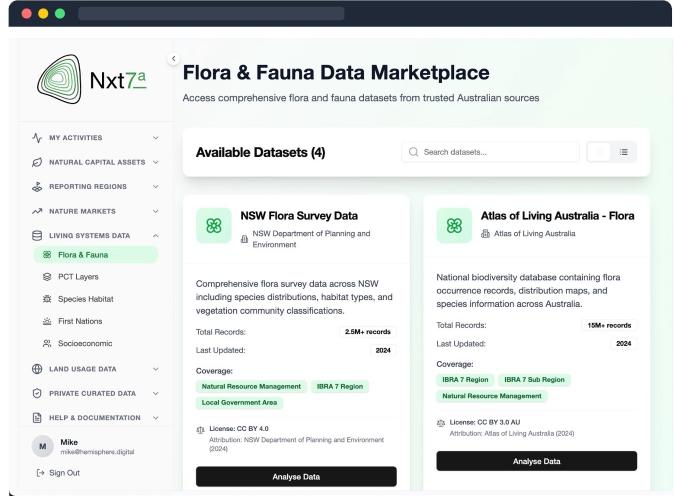The image size is (674, 496).
Task: Click Atlas card's Natural Resource Management tag
Action: point(492,396)
